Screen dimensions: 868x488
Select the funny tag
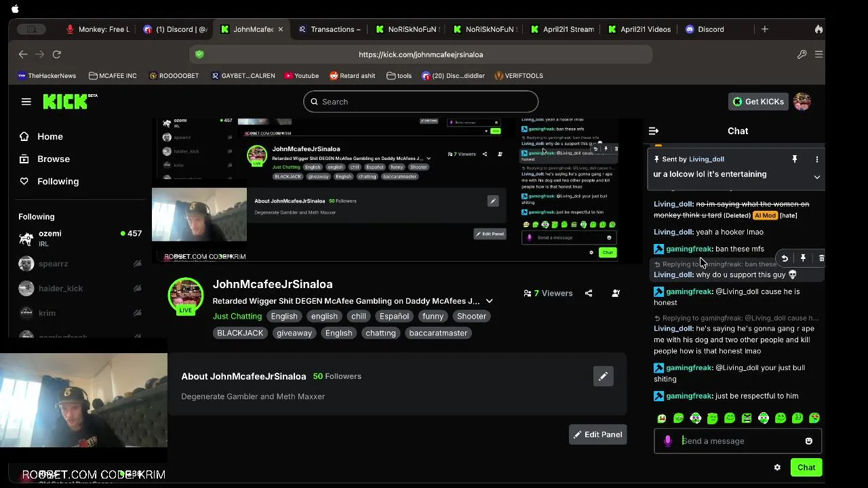(433, 317)
